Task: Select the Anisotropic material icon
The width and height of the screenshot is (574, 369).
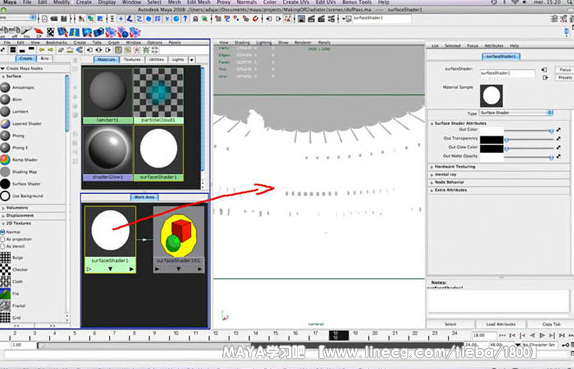Action: tap(5, 87)
